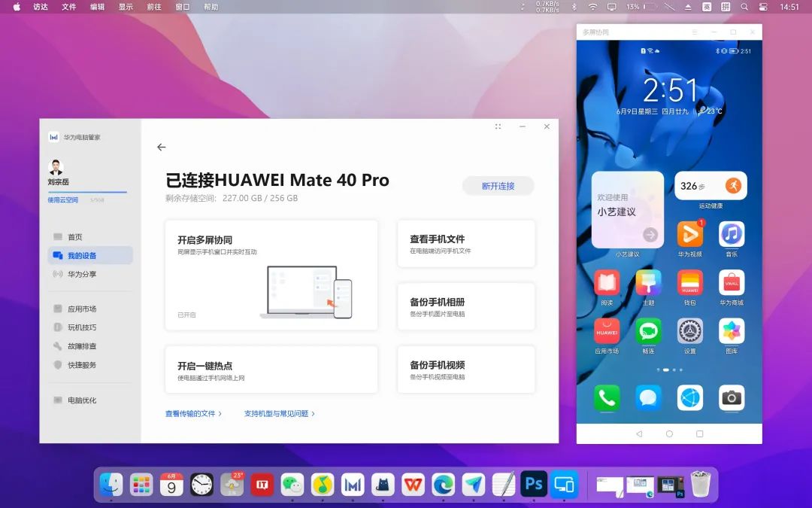Open the 图库 app on the phone
Image resolution: width=812 pixels, height=508 pixels.
coord(732,331)
